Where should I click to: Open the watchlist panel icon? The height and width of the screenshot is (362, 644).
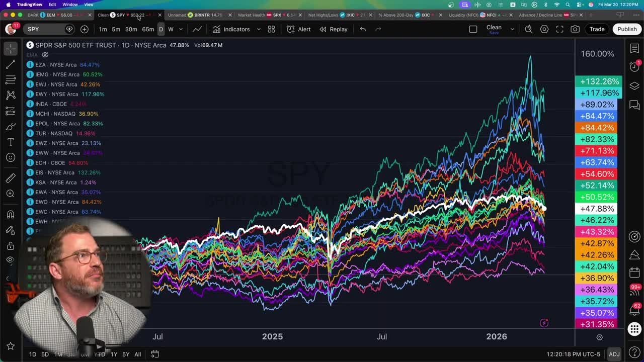(634, 48)
